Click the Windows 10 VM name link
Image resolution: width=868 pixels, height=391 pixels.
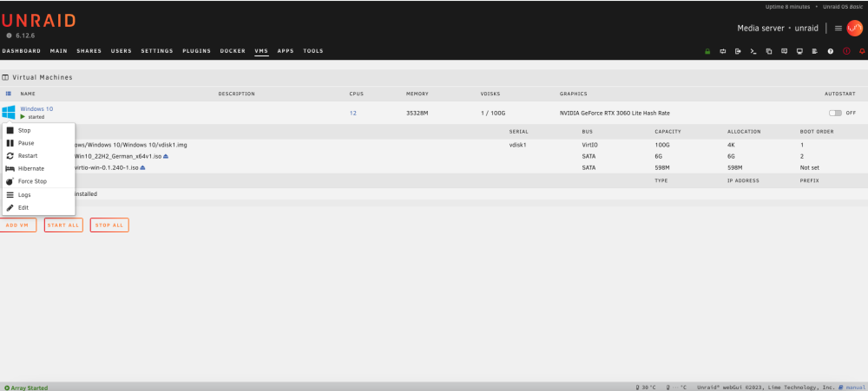tap(36, 109)
